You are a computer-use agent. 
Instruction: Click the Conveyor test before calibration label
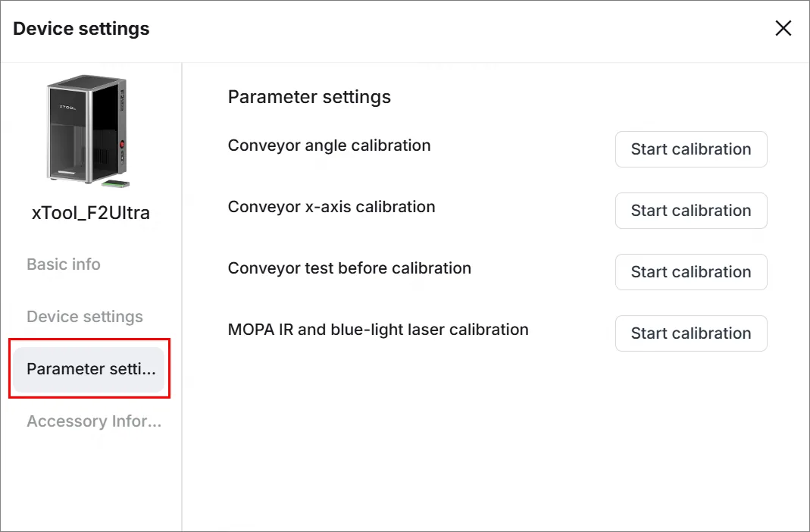coord(349,268)
